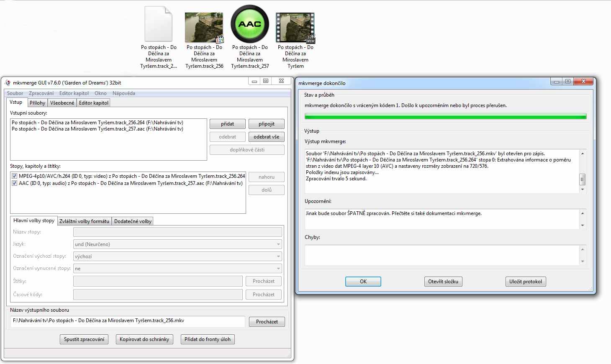Click 'Zpracování trvalo 5 sekund.' output line
The image size is (611, 364).
coord(336,179)
